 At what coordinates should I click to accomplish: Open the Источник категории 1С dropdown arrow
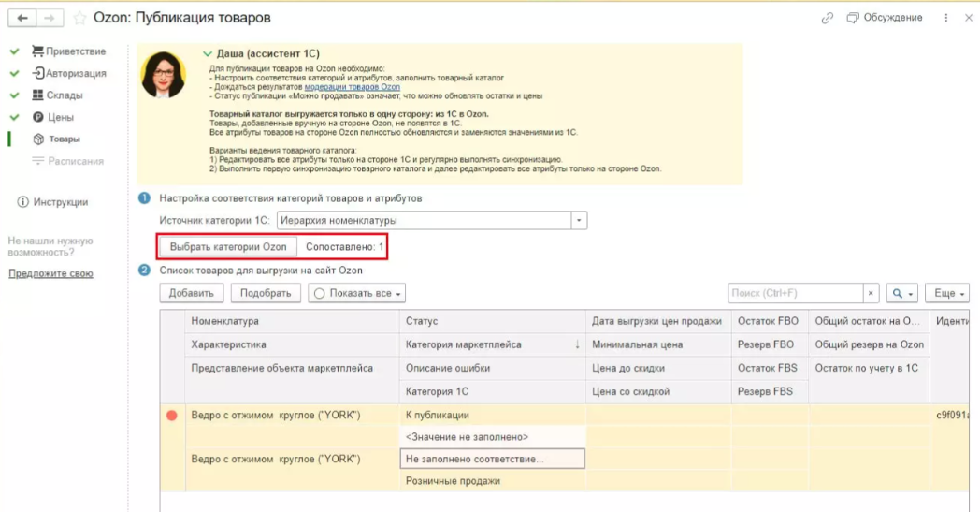tap(579, 220)
